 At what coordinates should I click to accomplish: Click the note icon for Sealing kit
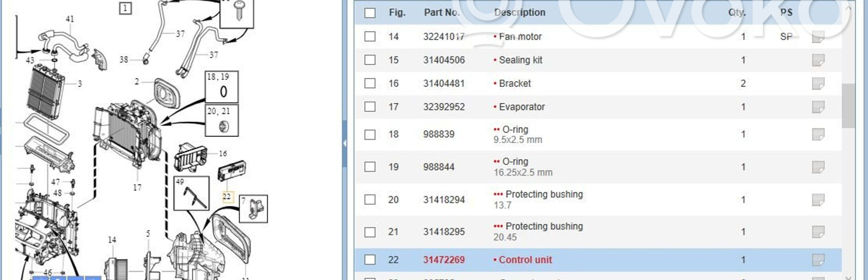(x=818, y=60)
